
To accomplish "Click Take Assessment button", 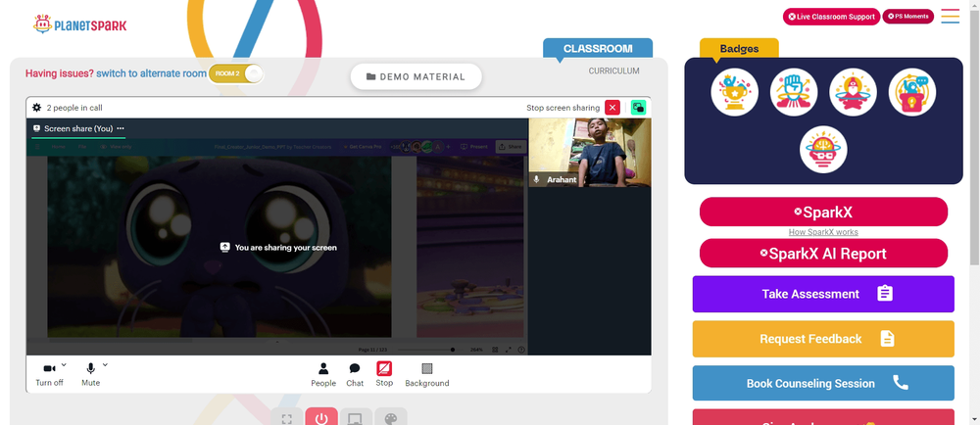I will pos(823,294).
